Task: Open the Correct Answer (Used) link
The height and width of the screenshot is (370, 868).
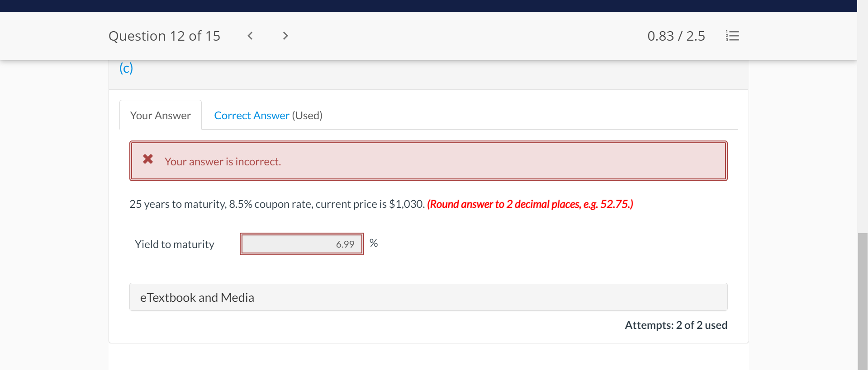Action: (x=251, y=115)
